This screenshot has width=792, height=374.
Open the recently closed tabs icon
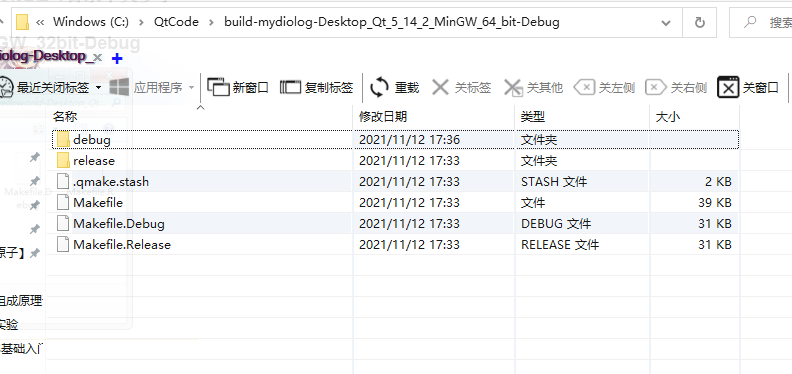click(x=6, y=88)
